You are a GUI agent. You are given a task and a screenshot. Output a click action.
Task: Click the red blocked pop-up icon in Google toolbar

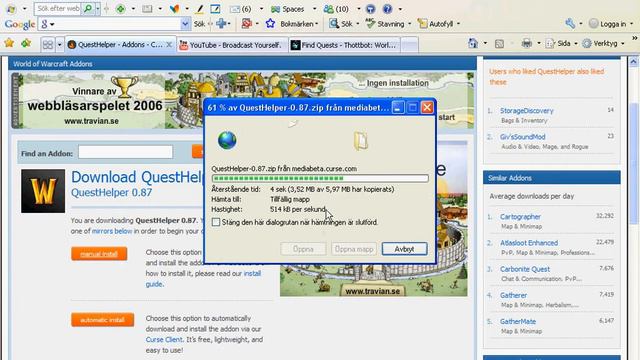tap(246, 24)
